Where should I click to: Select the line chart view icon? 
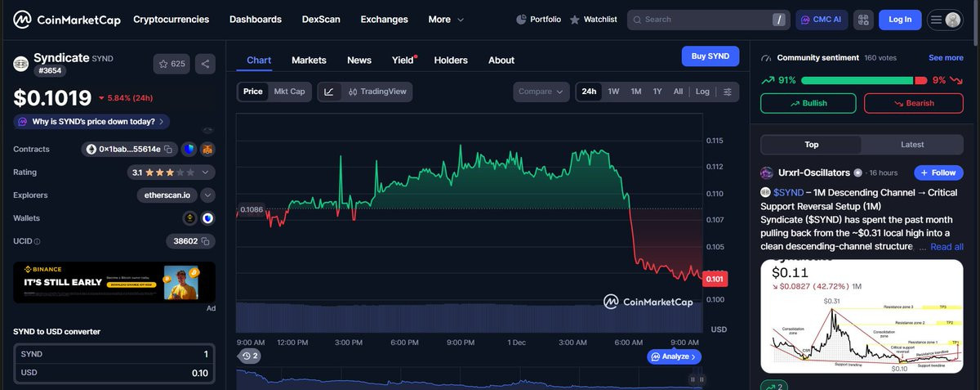[328, 92]
